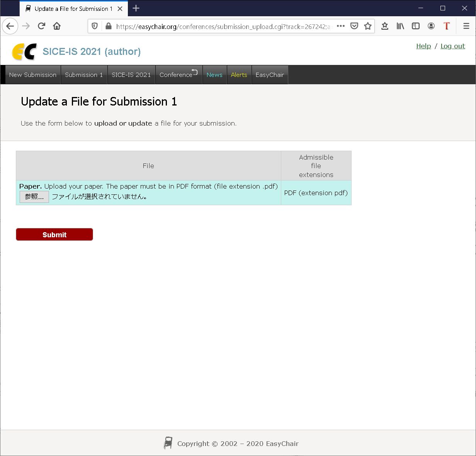Click the Log out link

point(452,46)
